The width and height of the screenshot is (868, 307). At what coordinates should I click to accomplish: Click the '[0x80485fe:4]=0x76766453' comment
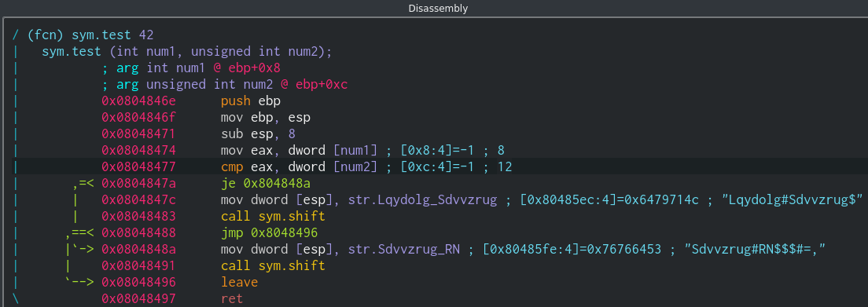click(x=572, y=250)
